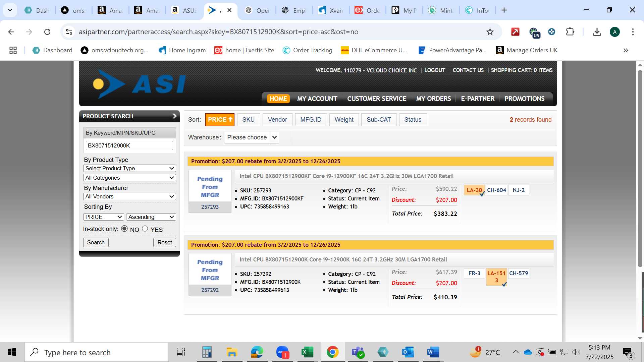Open All Vendors manufacturer dropdown
644x362 pixels.
pyautogui.click(x=129, y=196)
